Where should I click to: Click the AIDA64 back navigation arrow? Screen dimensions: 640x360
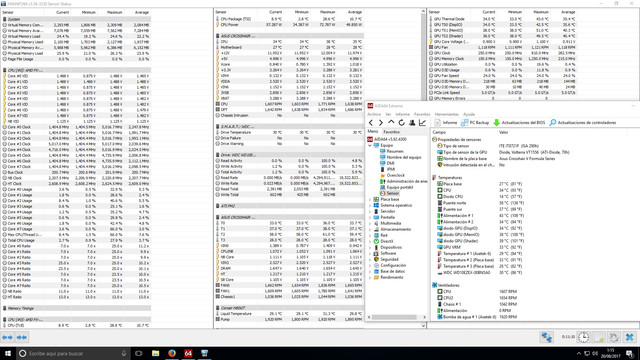(371, 122)
